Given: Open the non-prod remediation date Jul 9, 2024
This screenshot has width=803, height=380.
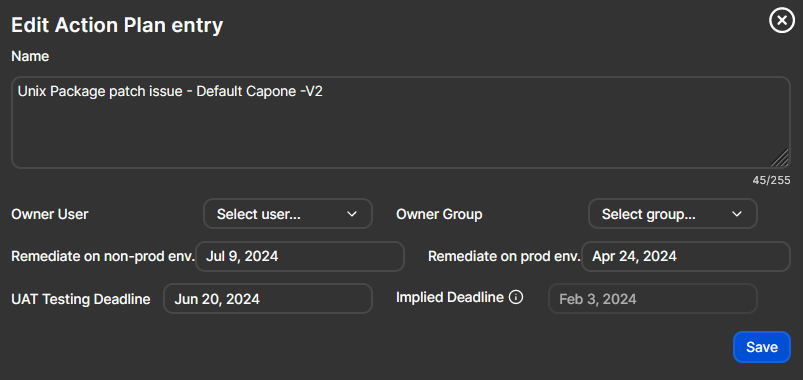Looking at the screenshot, I should [300, 256].
